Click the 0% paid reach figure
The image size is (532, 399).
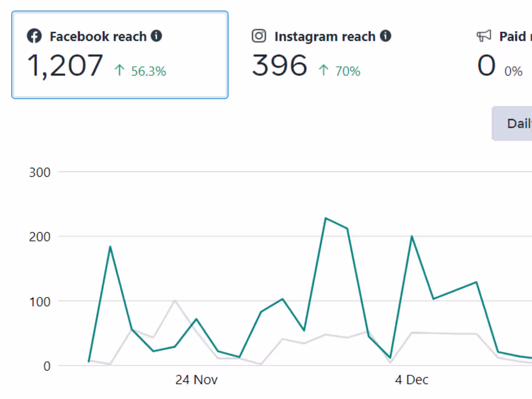coord(514,71)
